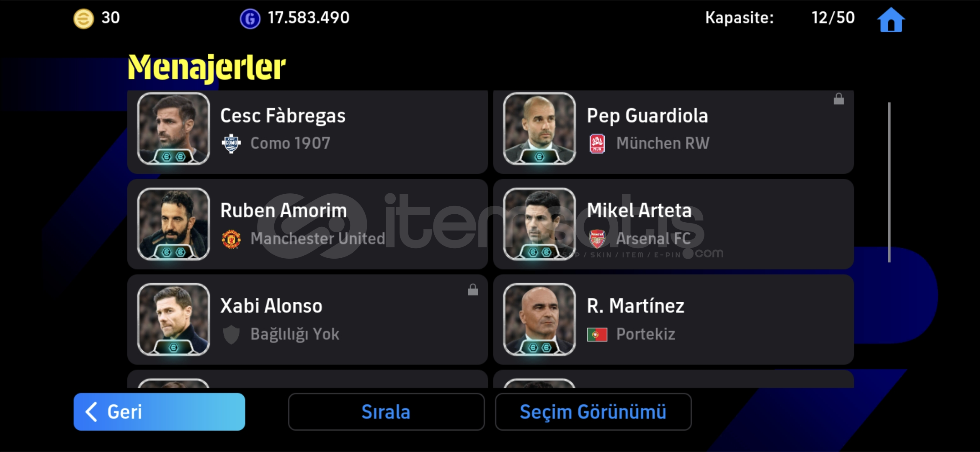980x452 pixels.
Task: Click the blue GP currency icon
Action: (250, 19)
